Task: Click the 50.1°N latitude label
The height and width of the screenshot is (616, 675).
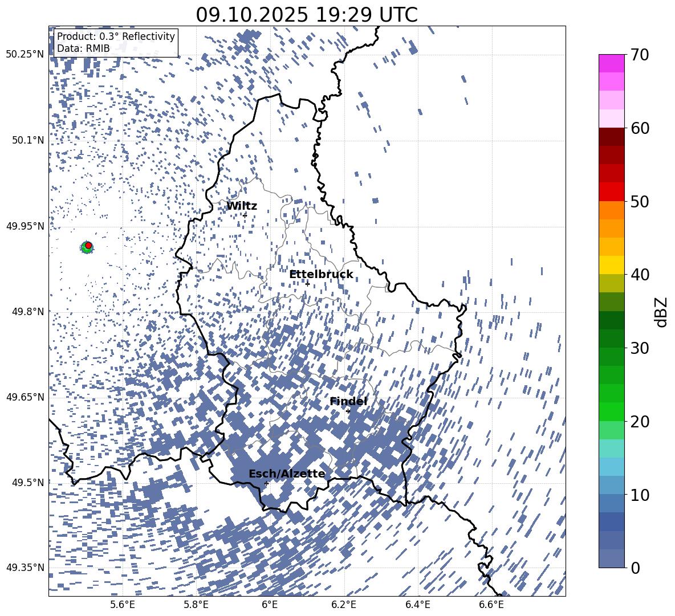Action: [28, 140]
